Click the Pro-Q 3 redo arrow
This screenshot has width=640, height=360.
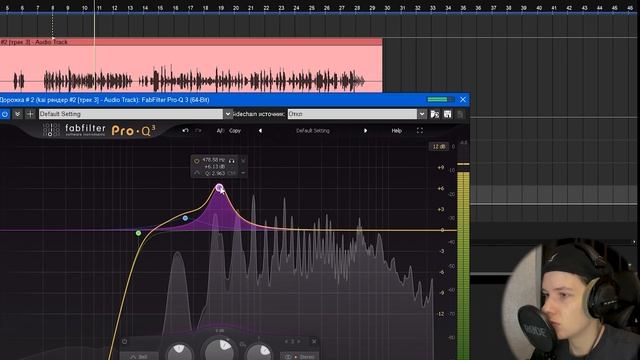(x=199, y=131)
